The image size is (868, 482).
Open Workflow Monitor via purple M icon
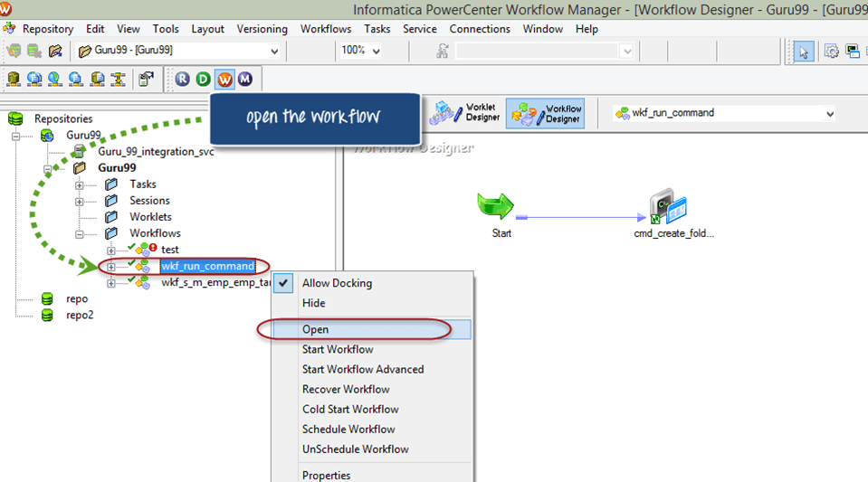(245, 80)
